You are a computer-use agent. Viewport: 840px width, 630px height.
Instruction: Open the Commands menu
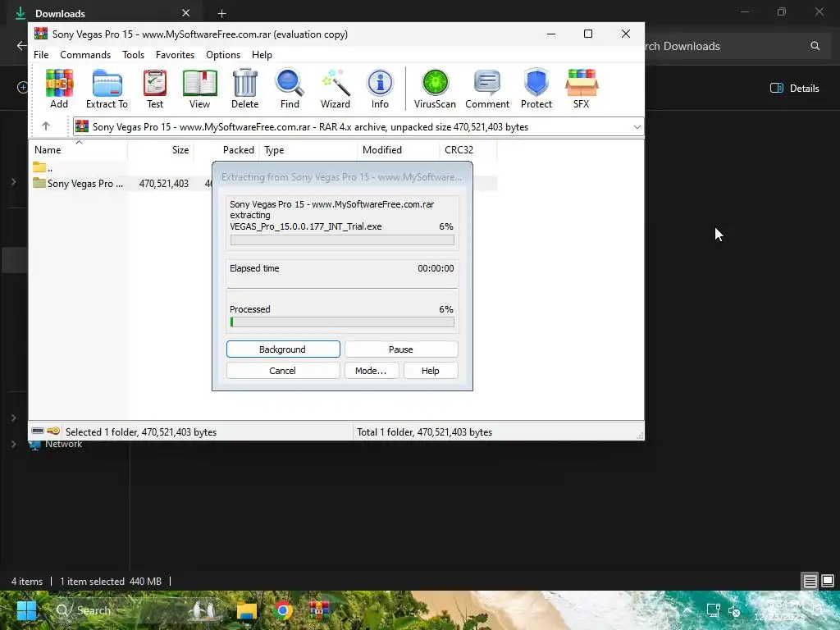(85, 55)
